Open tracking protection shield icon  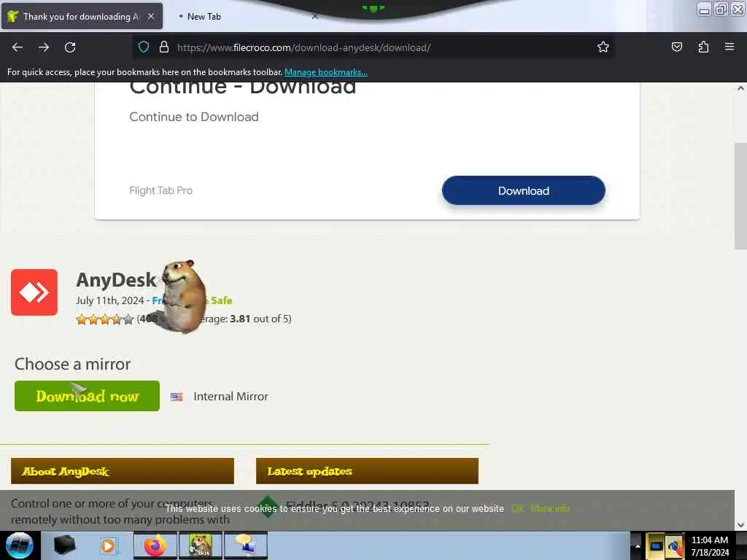(144, 47)
